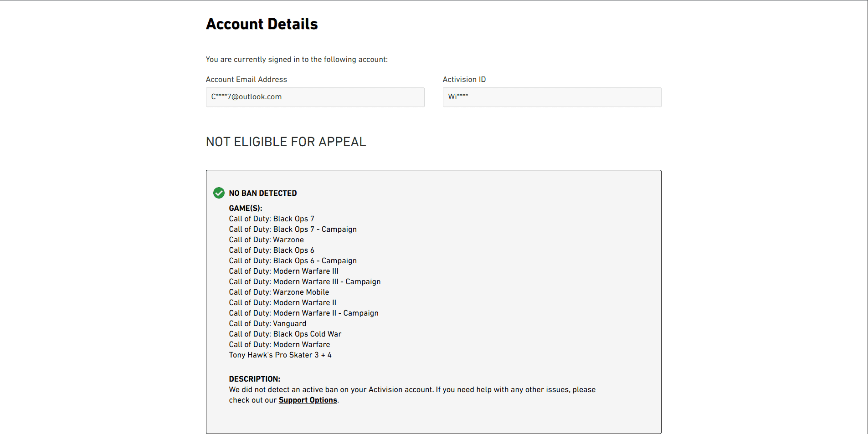
Task: Select Black Ops 7 - Campaign entry
Action: (293, 230)
